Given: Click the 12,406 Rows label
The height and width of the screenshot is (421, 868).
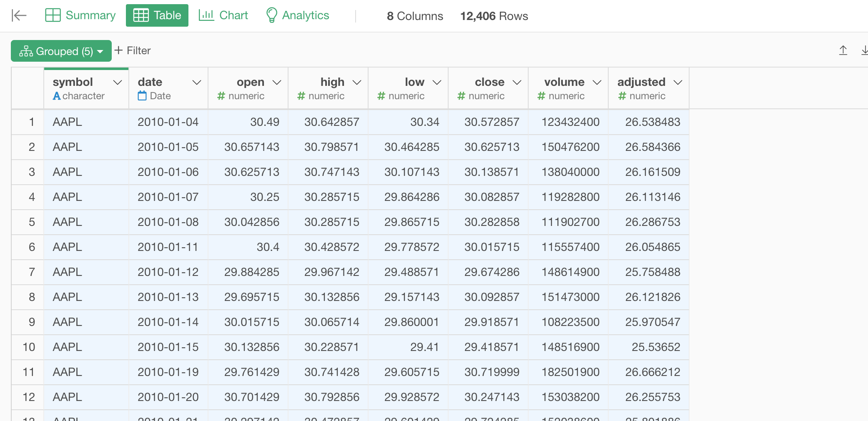Looking at the screenshot, I should tap(494, 16).
